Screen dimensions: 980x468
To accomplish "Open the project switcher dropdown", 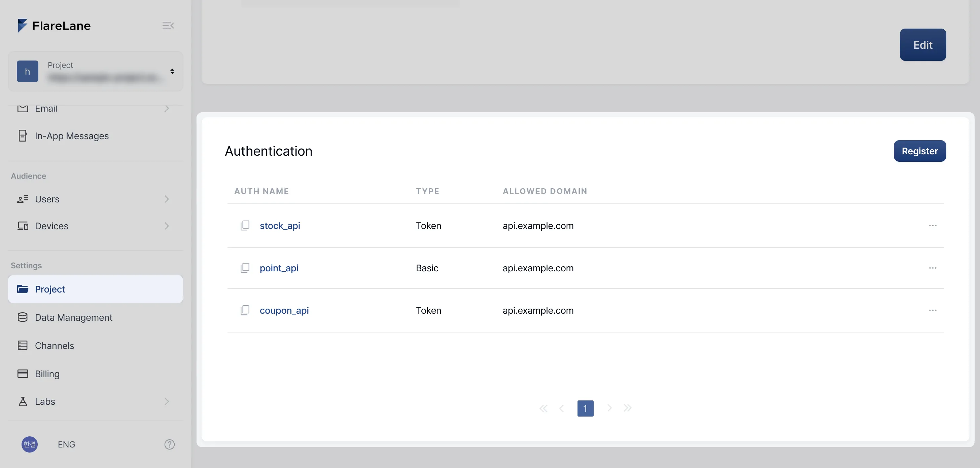I will click(96, 72).
